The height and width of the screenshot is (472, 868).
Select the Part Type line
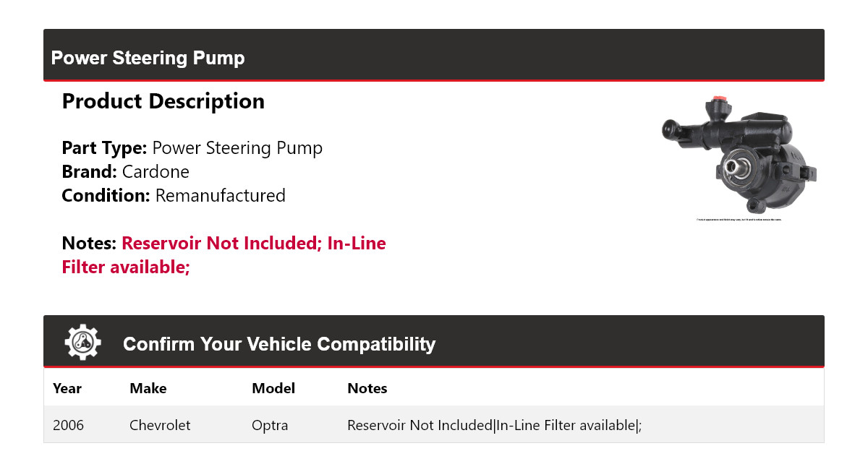click(192, 148)
